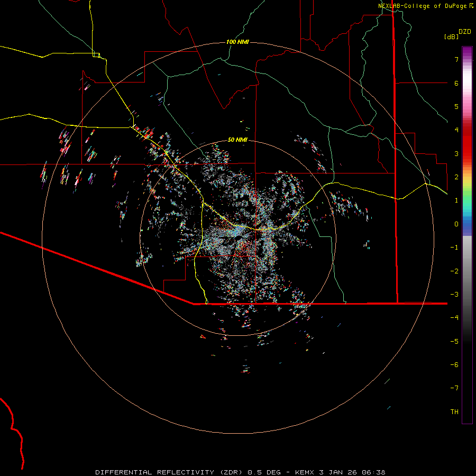Select the -2 dB tick on the color scale
The height and width of the screenshot is (476, 476).
tap(454, 271)
